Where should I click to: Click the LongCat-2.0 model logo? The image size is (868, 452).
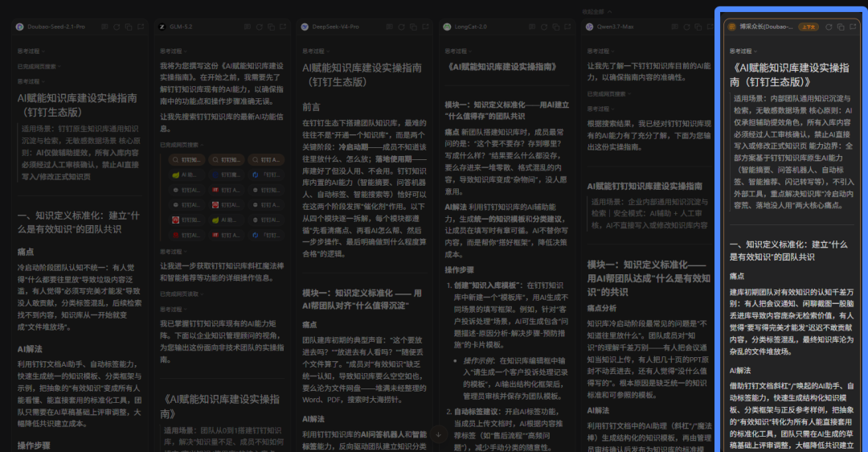pyautogui.click(x=448, y=27)
